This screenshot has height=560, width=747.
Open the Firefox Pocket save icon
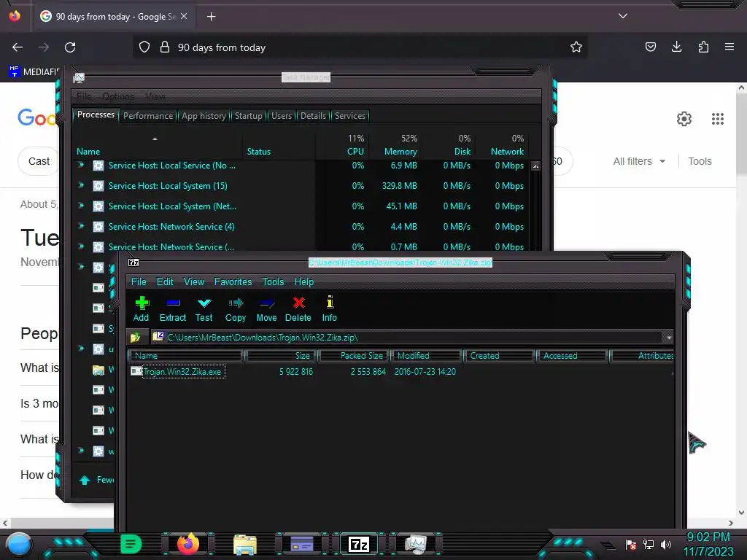[650, 47]
